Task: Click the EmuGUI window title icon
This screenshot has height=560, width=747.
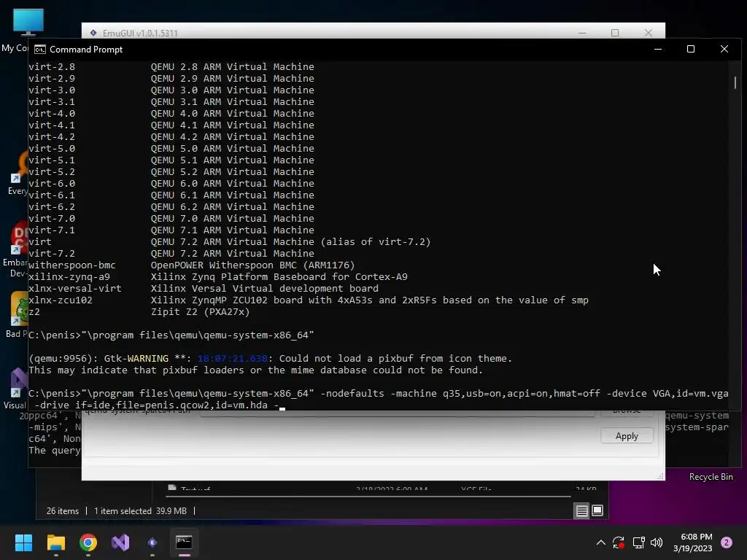Action: tap(93, 33)
